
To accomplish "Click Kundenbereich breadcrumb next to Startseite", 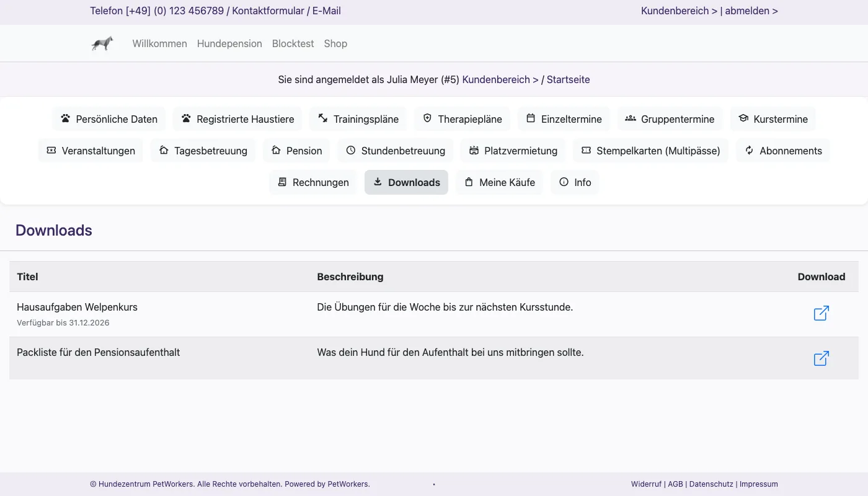I will (x=500, y=79).
